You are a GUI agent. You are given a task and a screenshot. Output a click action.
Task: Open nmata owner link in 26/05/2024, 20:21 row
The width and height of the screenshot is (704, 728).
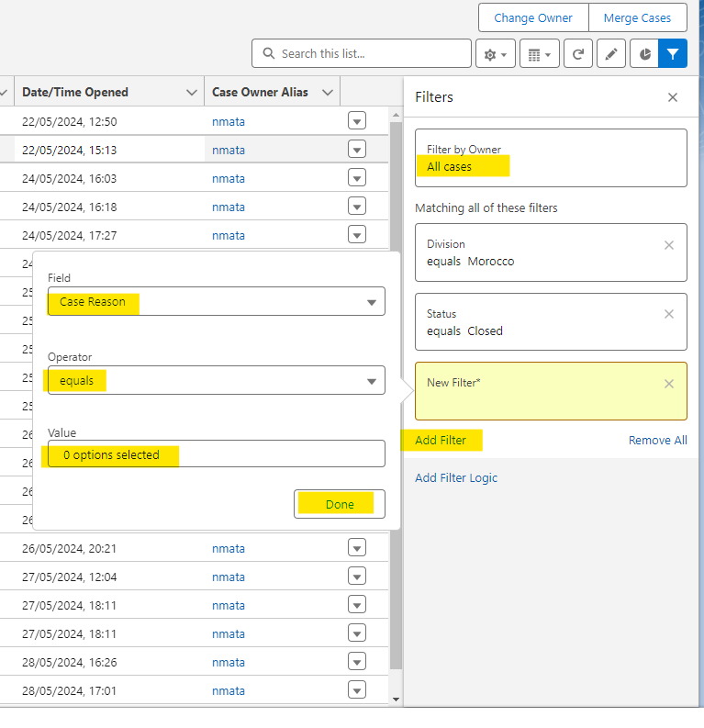click(x=229, y=548)
